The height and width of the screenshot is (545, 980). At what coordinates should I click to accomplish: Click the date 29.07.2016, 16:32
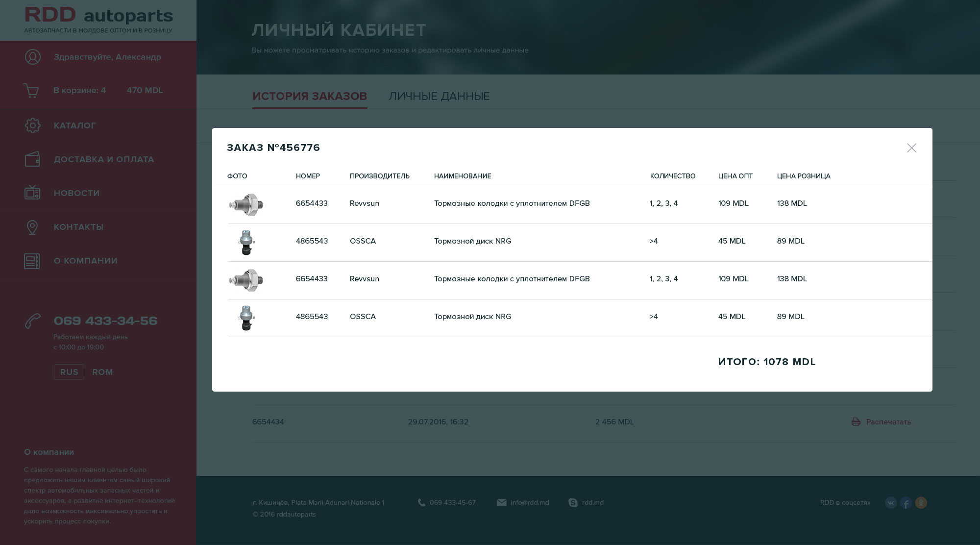point(438,422)
